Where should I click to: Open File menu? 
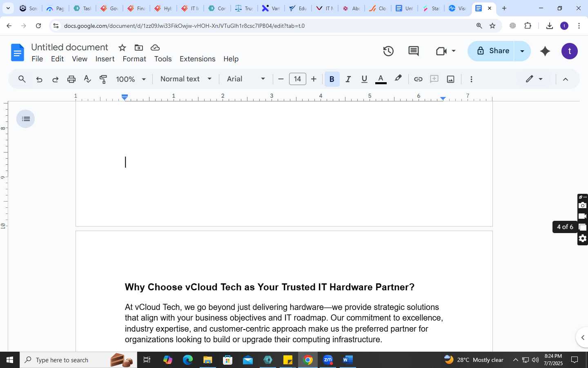(37, 59)
